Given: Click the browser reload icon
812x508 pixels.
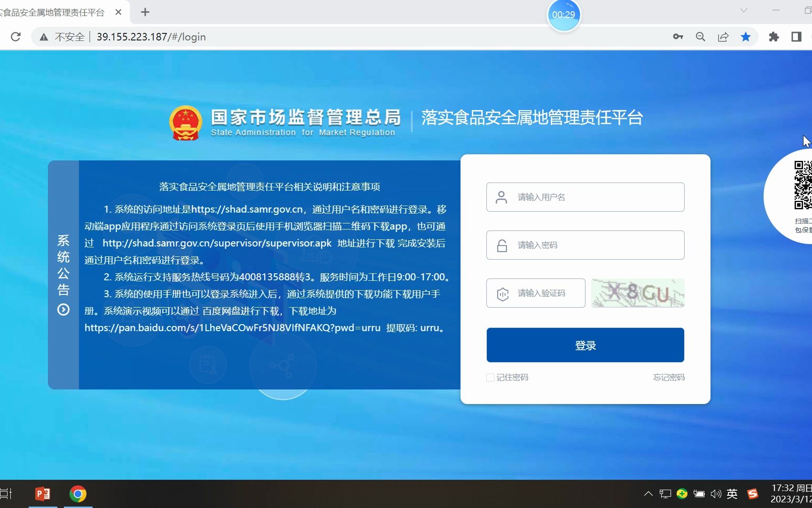Looking at the screenshot, I should click(x=16, y=37).
